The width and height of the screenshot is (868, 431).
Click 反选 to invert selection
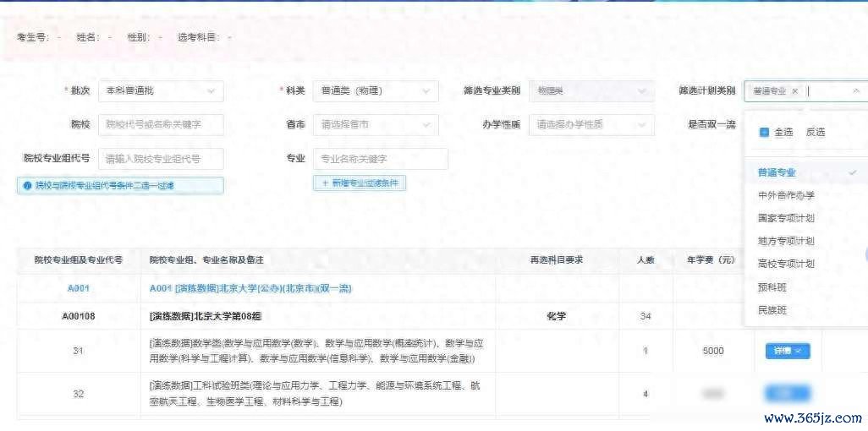pos(815,132)
